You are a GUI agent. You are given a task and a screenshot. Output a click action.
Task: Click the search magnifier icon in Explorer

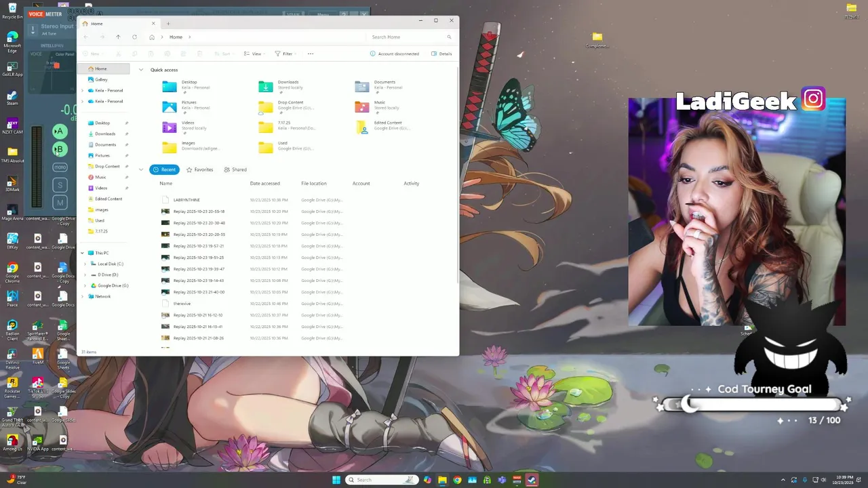point(449,37)
